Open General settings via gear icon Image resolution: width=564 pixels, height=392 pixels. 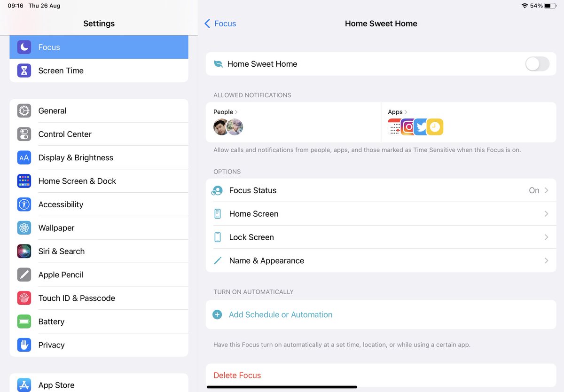click(24, 110)
